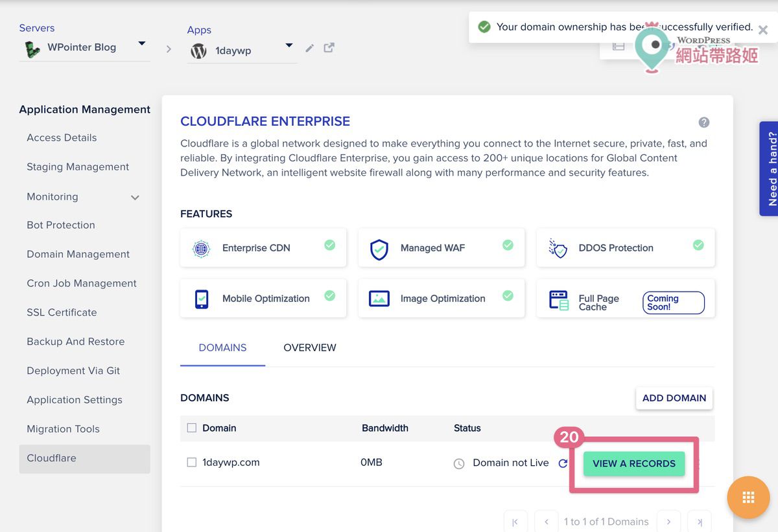778x532 pixels.
Task: Click the Managed WAF shield icon
Action: click(x=379, y=249)
